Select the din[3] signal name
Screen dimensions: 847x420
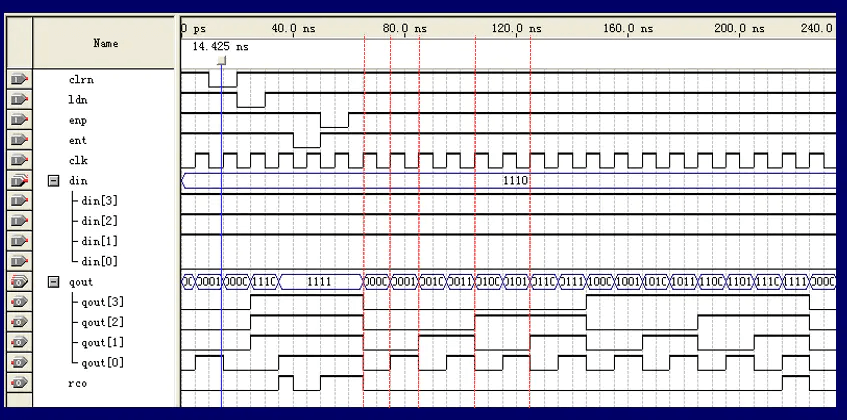pos(99,201)
